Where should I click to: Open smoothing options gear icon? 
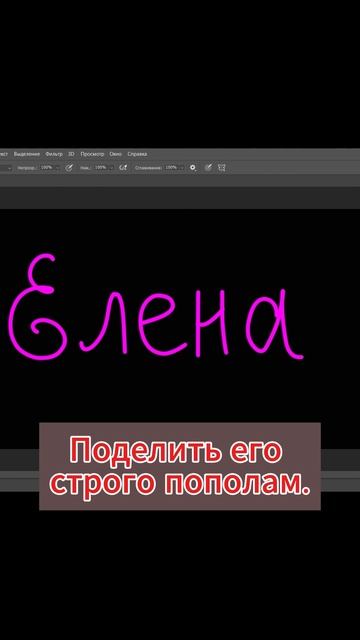click(x=193, y=167)
